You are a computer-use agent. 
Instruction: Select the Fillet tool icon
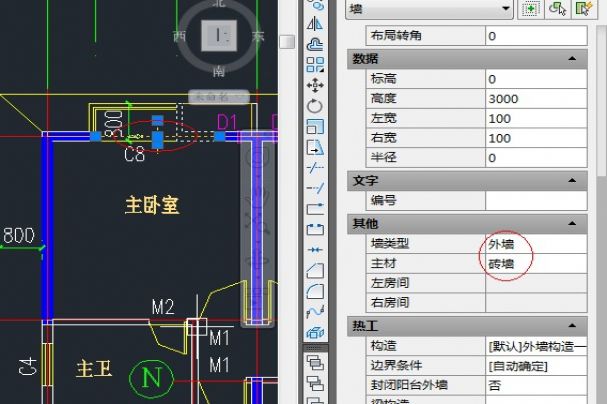tap(316, 290)
